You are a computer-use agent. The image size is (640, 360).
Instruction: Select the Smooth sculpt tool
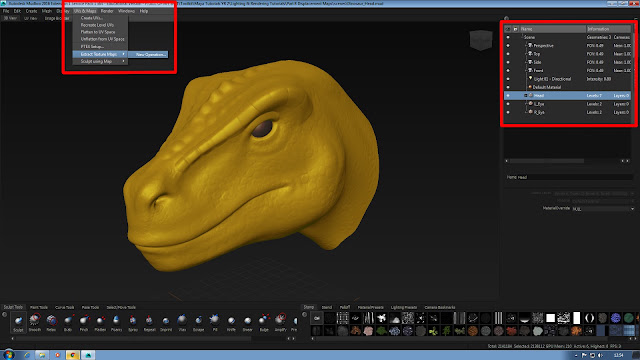pyautogui.click(x=35, y=320)
